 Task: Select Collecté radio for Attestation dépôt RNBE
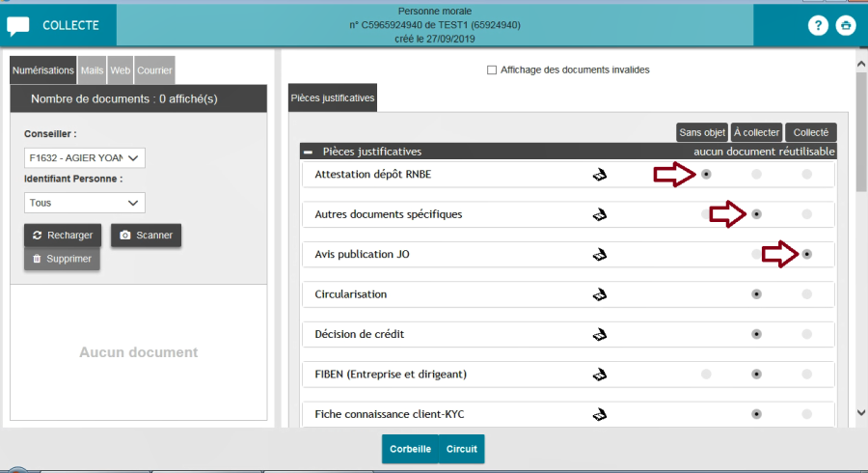coord(806,174)
